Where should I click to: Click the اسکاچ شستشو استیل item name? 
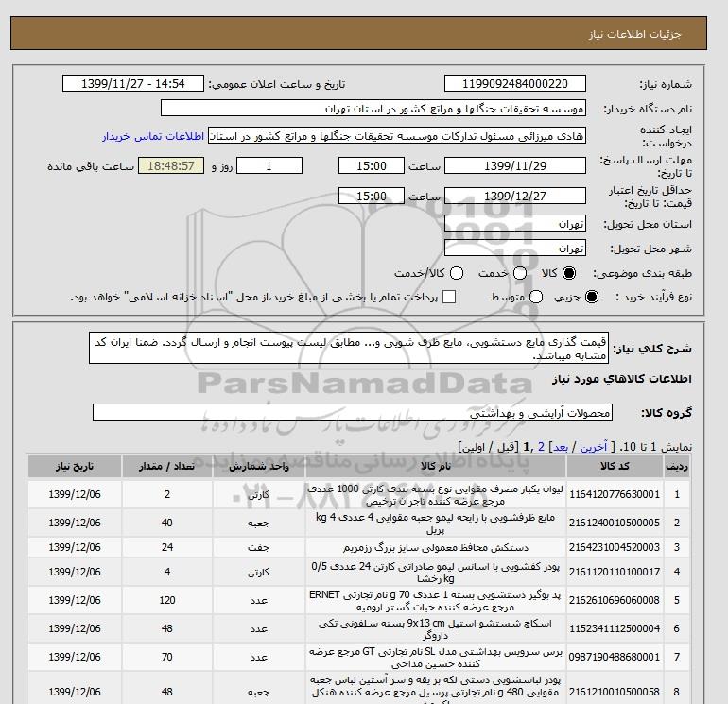point(436,628)
